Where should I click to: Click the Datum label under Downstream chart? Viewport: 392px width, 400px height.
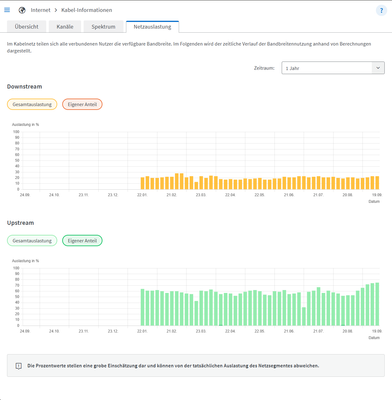374,201
